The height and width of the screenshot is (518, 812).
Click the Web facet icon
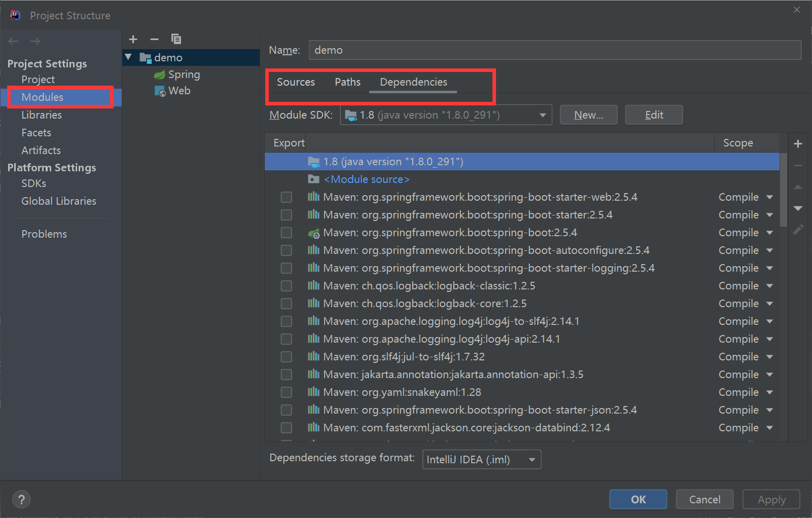[160, 91]
